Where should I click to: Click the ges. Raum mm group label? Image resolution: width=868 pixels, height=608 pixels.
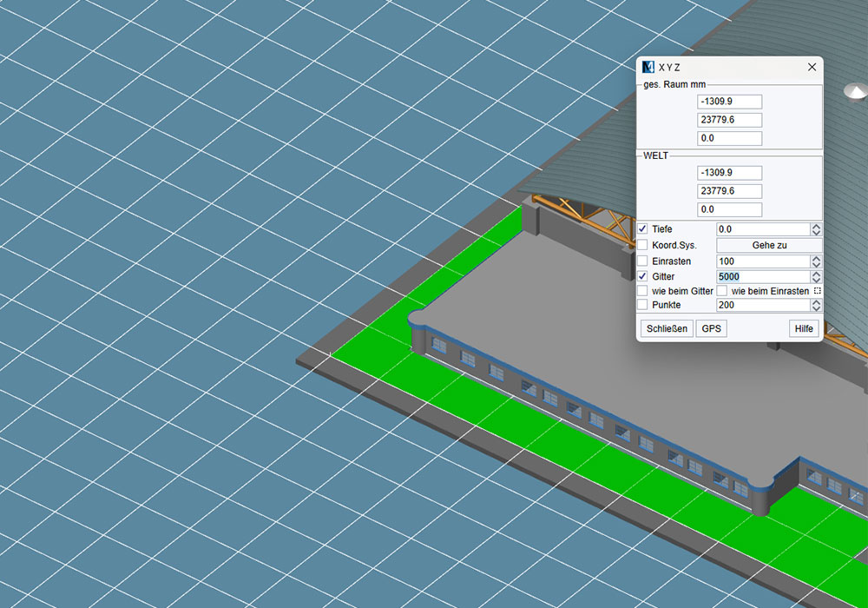pos(674,85)
